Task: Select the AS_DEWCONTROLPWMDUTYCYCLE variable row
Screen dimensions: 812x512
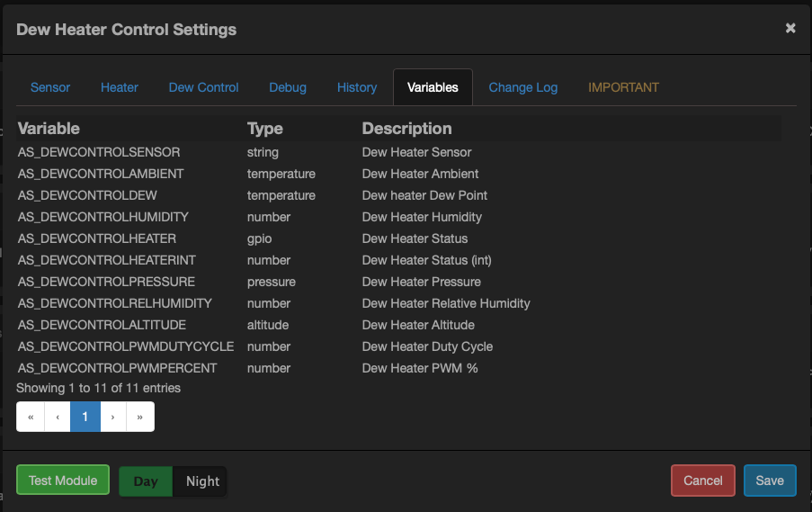Action: [x=126, y=346]
